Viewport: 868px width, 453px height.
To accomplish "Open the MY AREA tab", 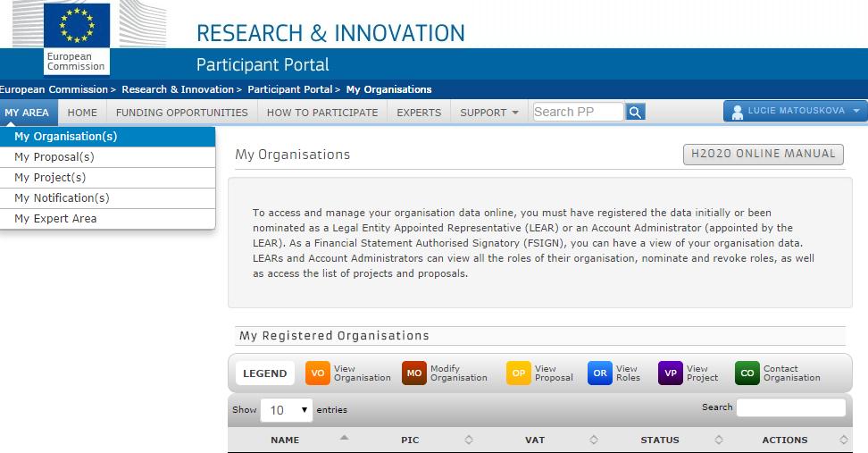I will click(27, 113).
